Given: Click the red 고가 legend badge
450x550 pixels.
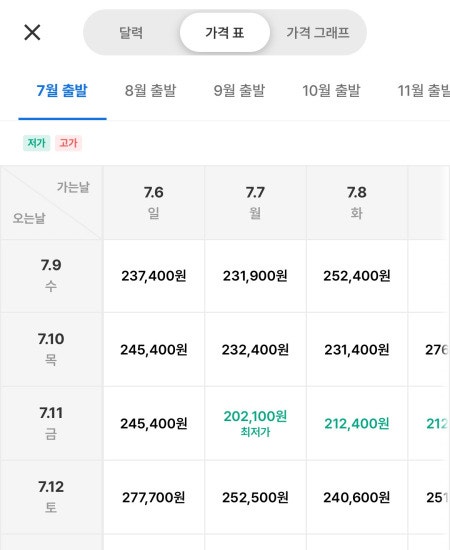Looking at the screenshot, I should [68, 143].
